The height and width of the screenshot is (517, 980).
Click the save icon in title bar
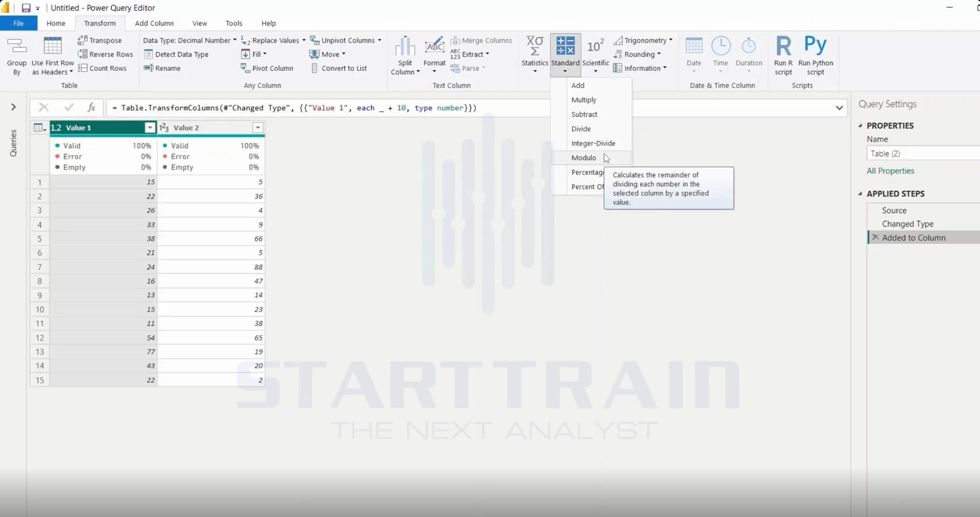[26, 8]
